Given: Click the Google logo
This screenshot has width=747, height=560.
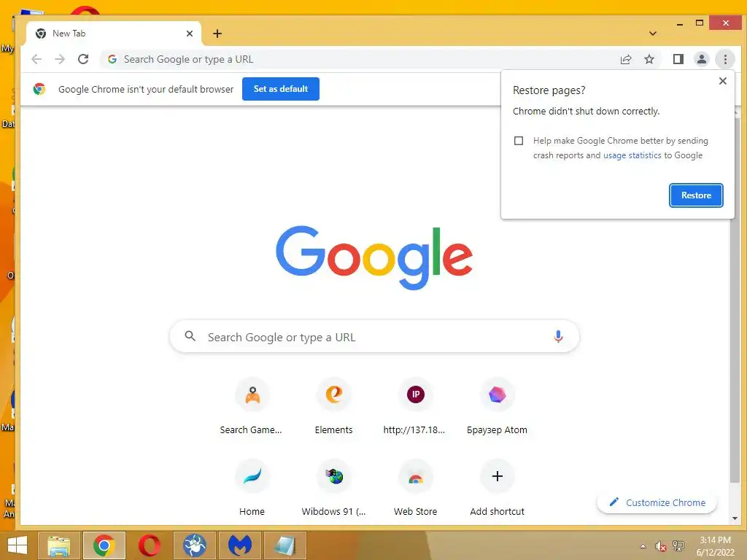Looking at the screenshot, I should point(374,257).
